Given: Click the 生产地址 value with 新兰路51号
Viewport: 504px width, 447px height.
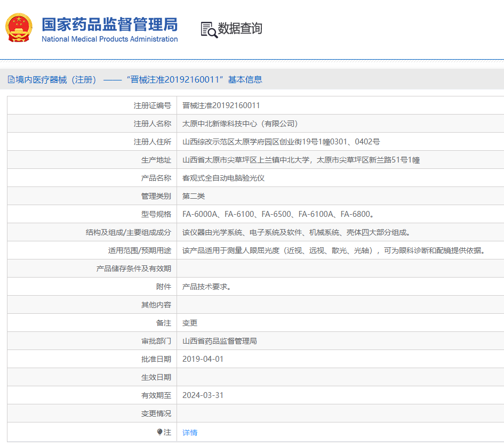Looking at the screenshot, I should (301, 160).
